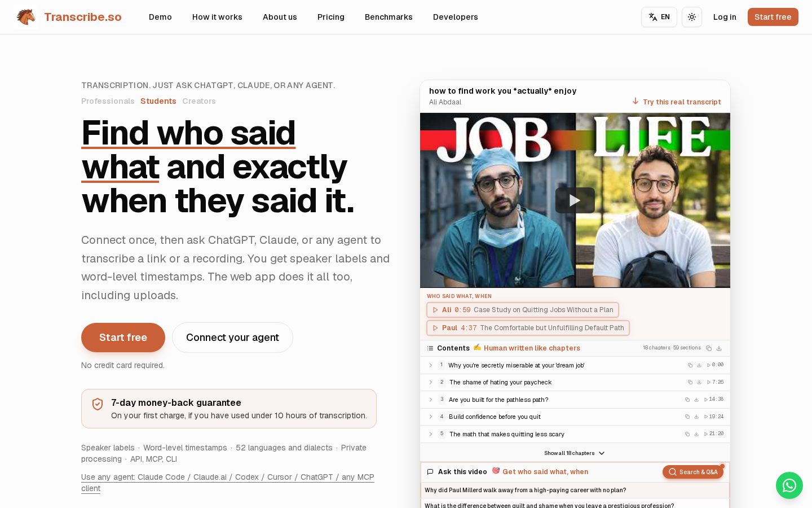Copy chapter 'The shame of hating your paycheck'

click(x=690, y=382)
